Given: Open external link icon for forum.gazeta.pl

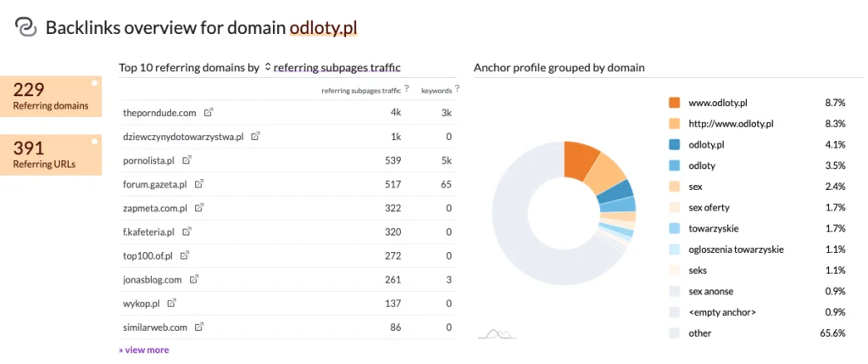Looking at the screenshot, I should click(199, 183).
